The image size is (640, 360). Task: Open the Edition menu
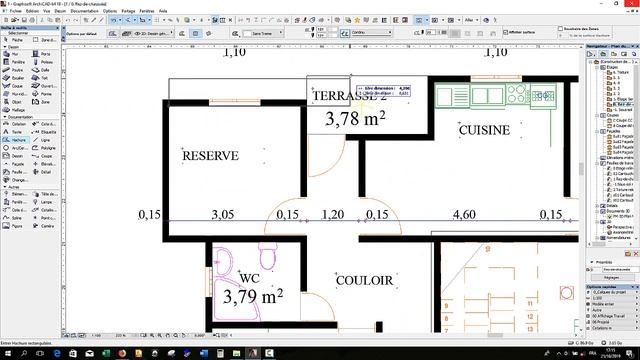click(x=32, y=11)
